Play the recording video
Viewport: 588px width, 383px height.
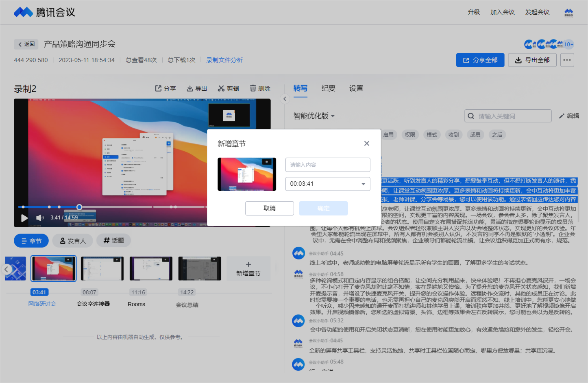coord(24,218)
